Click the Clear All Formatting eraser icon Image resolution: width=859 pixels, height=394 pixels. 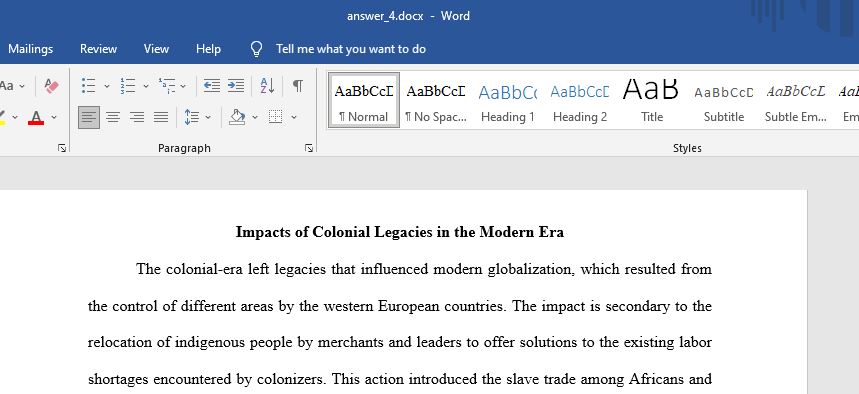click(x=51, y=85)
